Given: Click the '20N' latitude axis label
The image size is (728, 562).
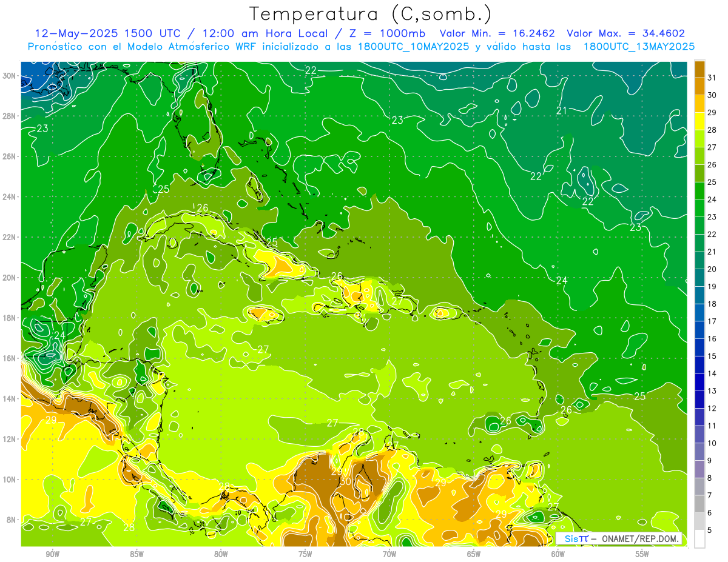Looking at the screenshot, I should (x=10, y=278).
